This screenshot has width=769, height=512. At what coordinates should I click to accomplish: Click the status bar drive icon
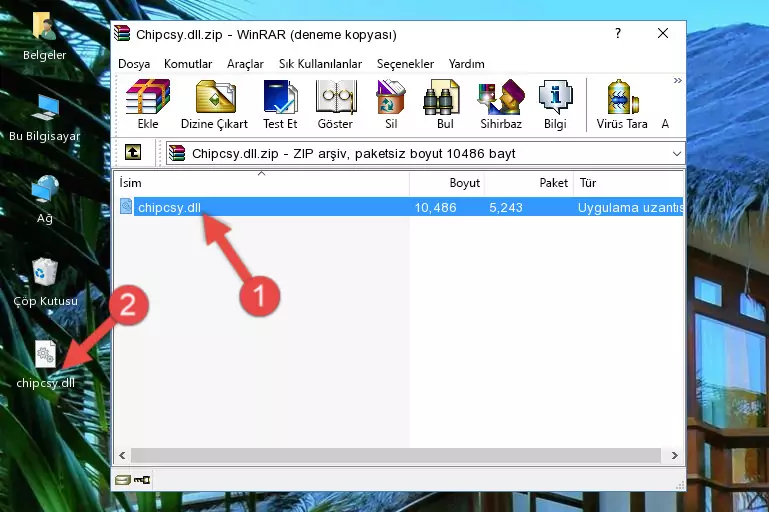pos(122,480)
